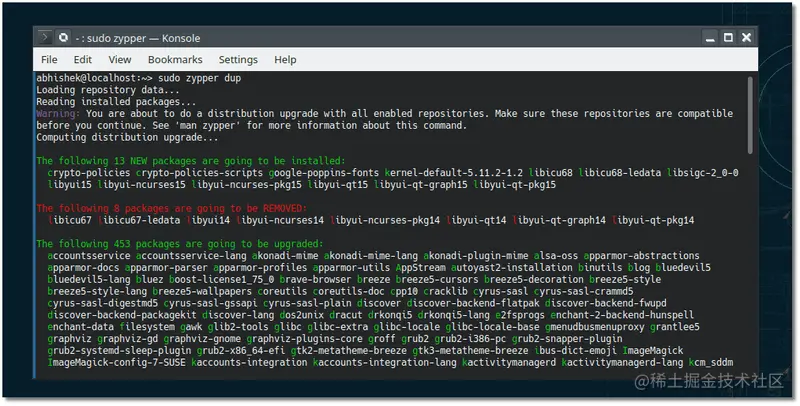Click package name 'discover-backend-packagekit'
Screen dimensions: 800x406
122,315
